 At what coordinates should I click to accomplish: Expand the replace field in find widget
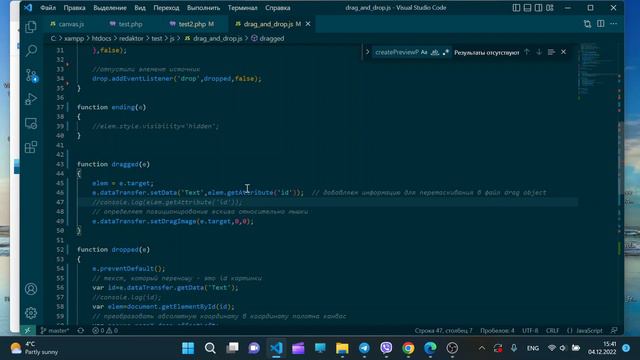point(367,52)
